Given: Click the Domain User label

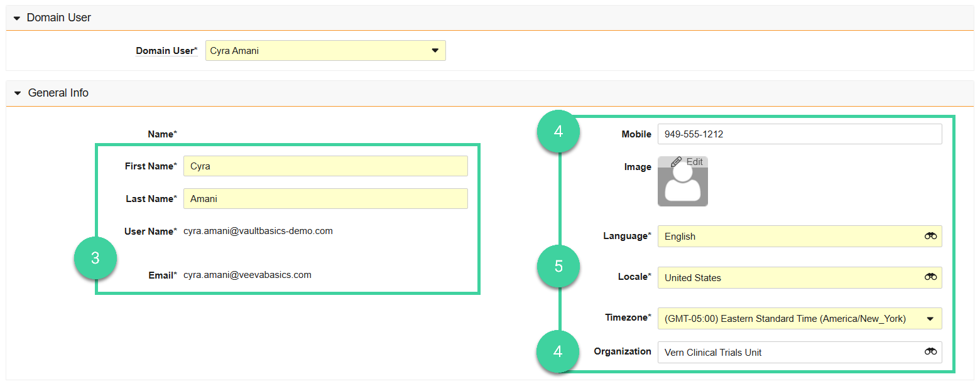Looking at the screenshot, I should (x=166, y=51).
